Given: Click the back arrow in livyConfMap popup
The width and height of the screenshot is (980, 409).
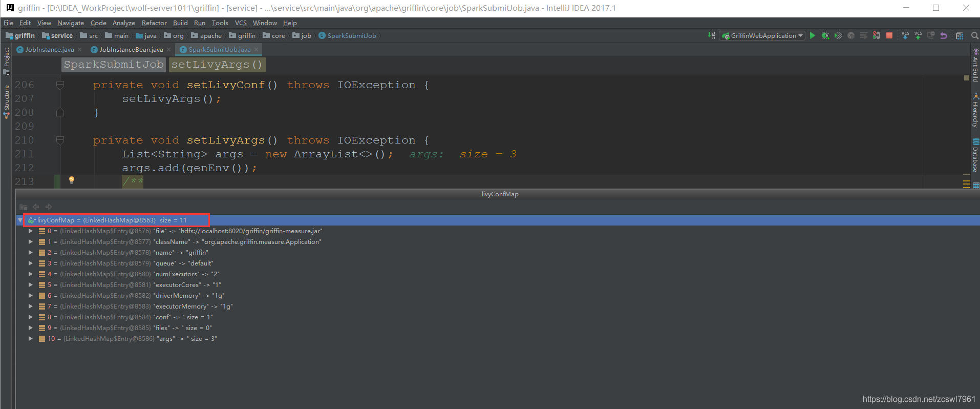Looking at the screenshot, I should tap(36, 207).
